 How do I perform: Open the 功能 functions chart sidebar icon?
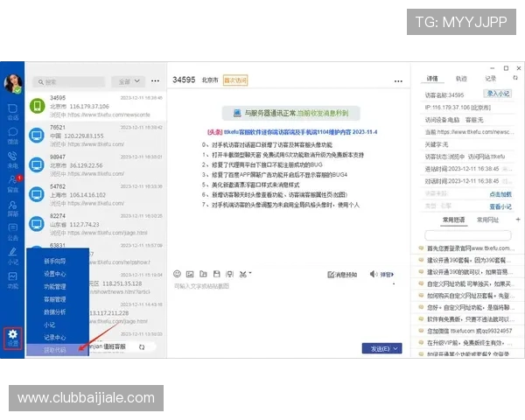pyautogui.click(x=13, y=281)
